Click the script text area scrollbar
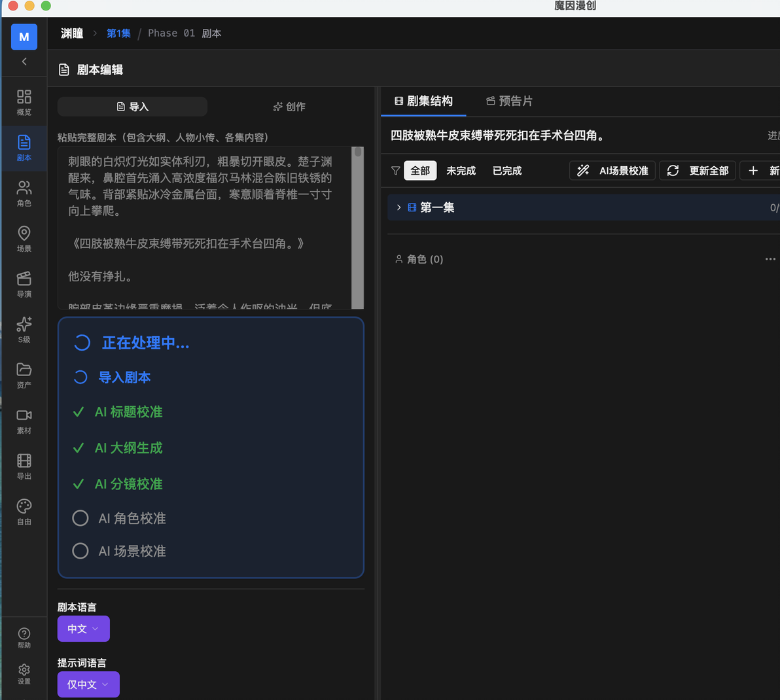Image resolution: width=780 pixels, height=700 pixels. point(358,228)
